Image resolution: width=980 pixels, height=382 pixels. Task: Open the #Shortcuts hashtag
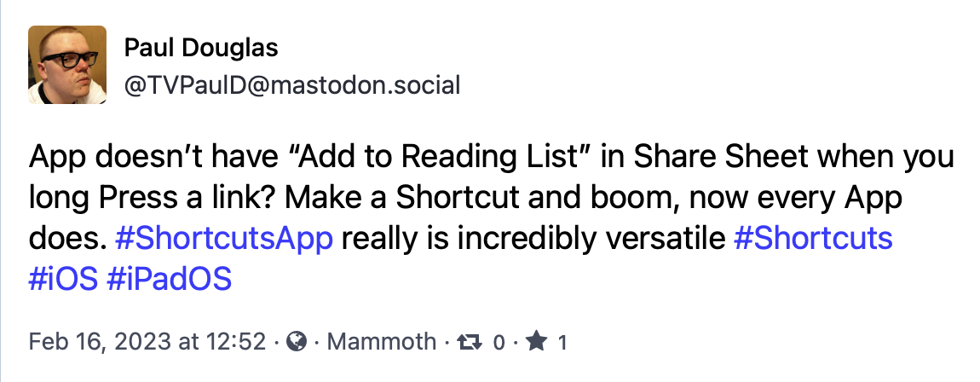tap(812, 240)
